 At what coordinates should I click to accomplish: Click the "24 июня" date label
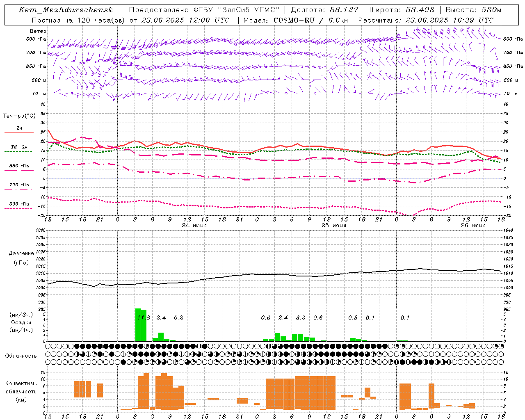tap(194, 226)
